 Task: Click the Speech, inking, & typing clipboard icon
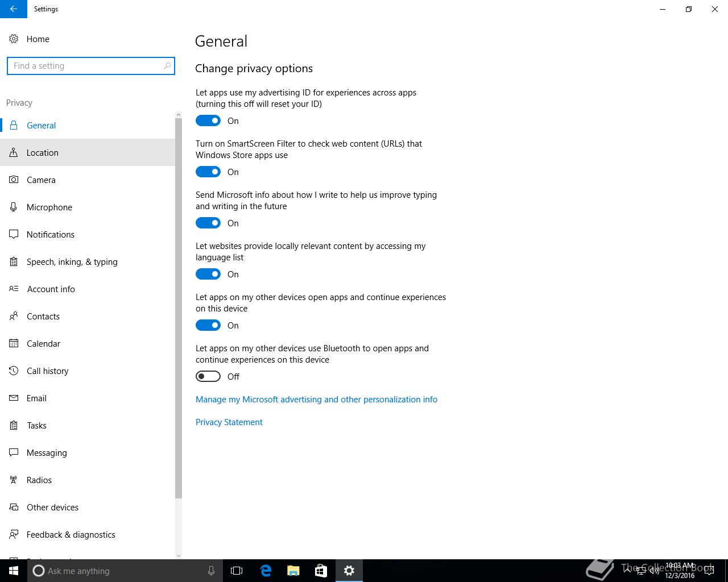click(x=14, y=261)
